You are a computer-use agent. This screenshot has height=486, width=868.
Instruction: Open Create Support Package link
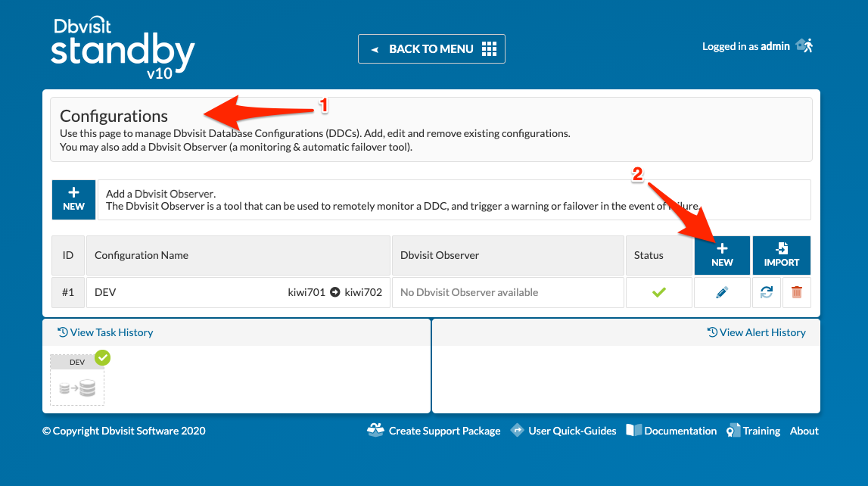(434, 431)
